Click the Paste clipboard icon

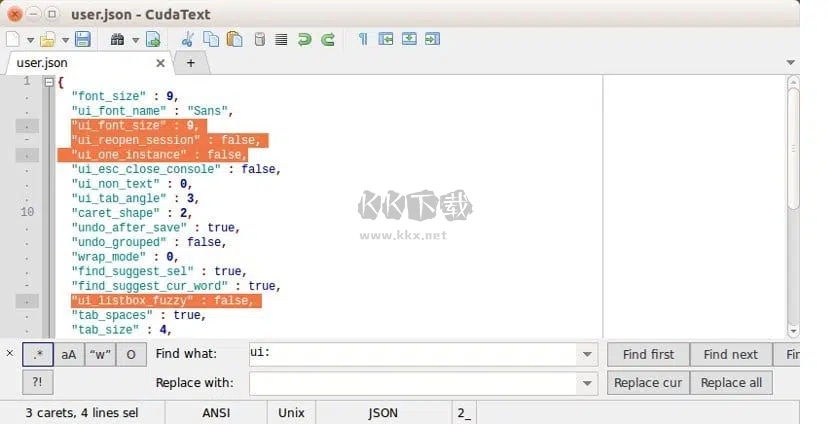click(234, 39)
